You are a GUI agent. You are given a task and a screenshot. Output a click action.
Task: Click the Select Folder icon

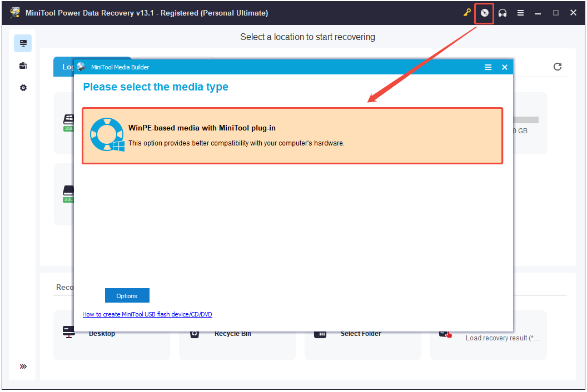coord(320,334)
